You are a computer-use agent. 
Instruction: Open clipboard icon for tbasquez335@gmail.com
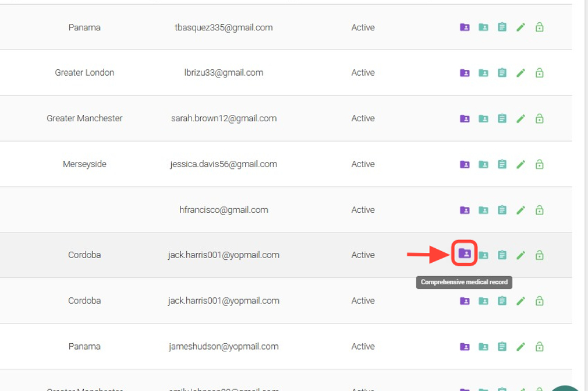502,27
